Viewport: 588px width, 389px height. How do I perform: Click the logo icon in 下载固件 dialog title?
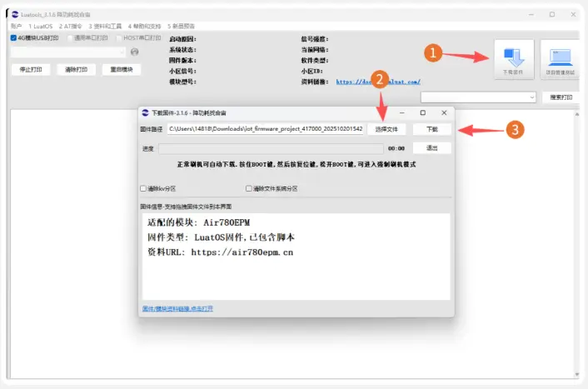(145, 112)
